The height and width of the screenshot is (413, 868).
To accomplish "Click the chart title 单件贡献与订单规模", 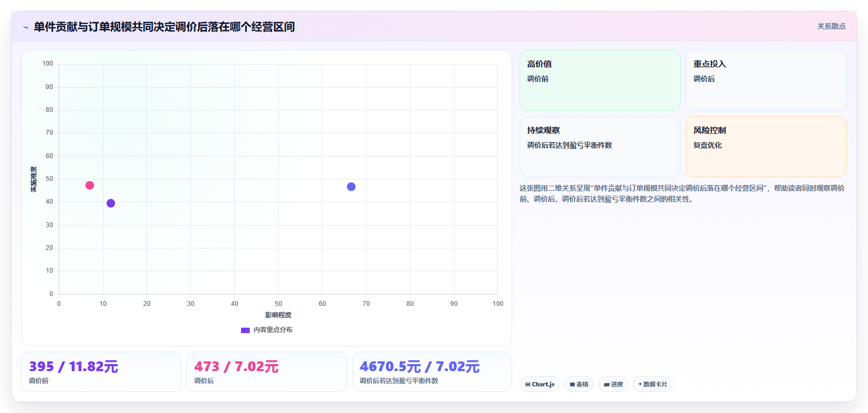I will tap(164, 27).
